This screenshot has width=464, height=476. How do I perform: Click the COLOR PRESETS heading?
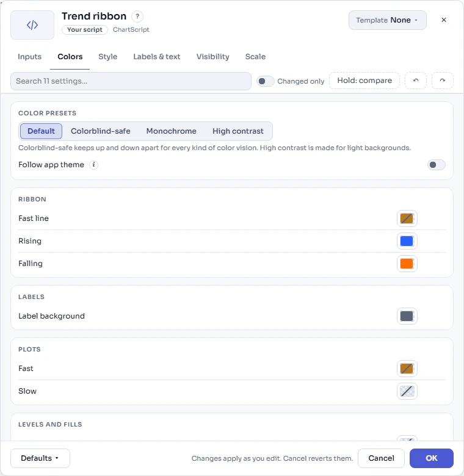[x=48, y=114]
